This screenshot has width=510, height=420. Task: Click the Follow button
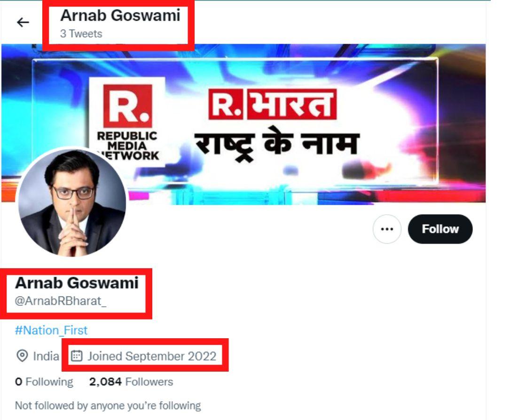[440, 229]
